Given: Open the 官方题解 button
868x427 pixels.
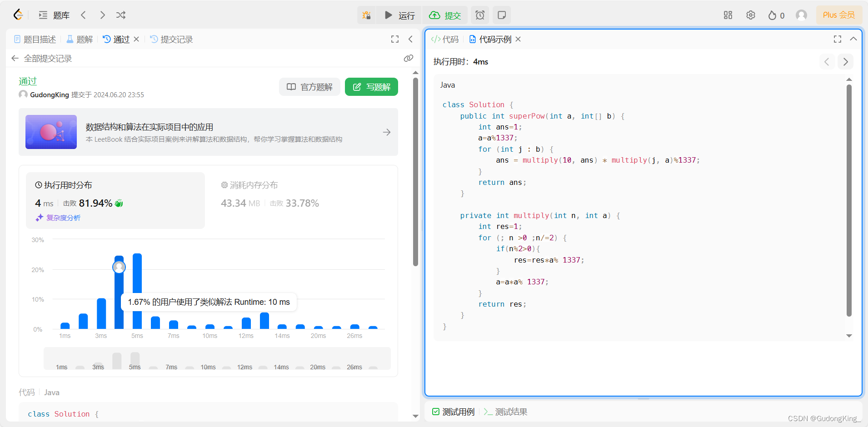Looking at the screenshot, I should click(x=309, y=87).
